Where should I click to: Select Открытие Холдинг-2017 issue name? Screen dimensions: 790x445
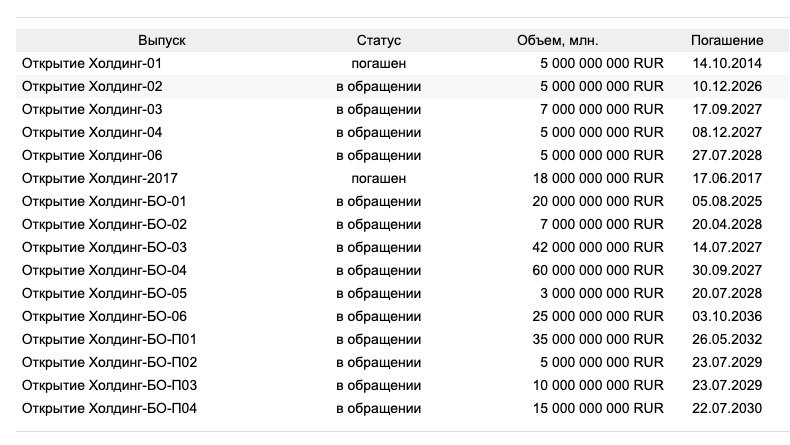pyautogui.click(x=100, y=178)
